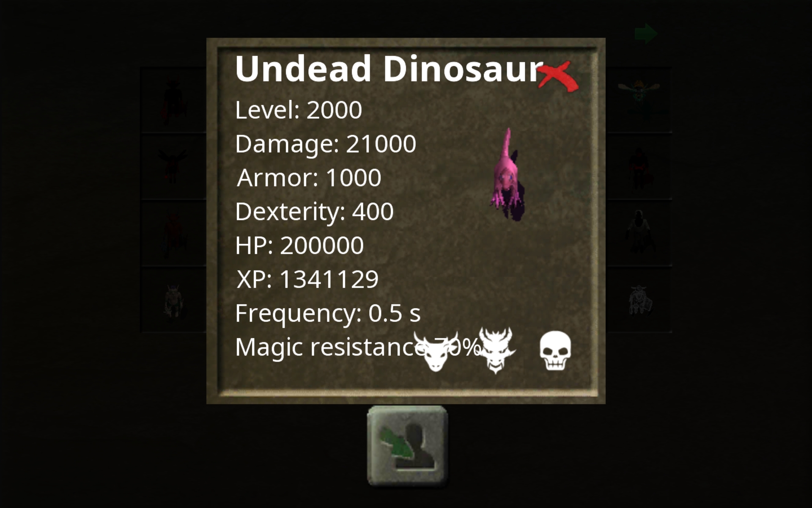Click the Undead Dinosaur title text
The height and width of the screenshot is (508, 812).
tap(389, 69)
